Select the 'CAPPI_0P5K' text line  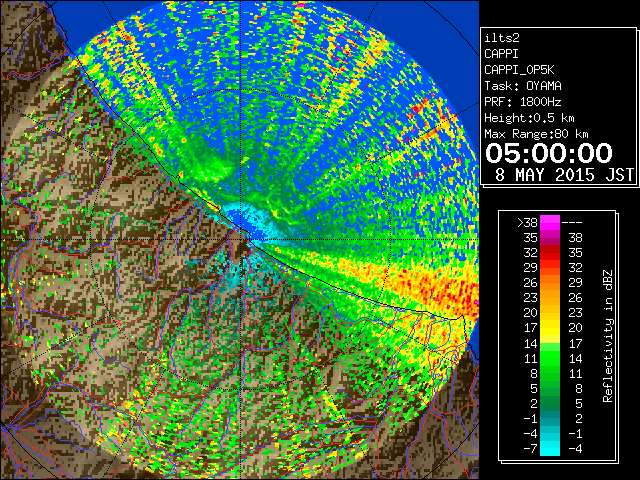(519, 70)
